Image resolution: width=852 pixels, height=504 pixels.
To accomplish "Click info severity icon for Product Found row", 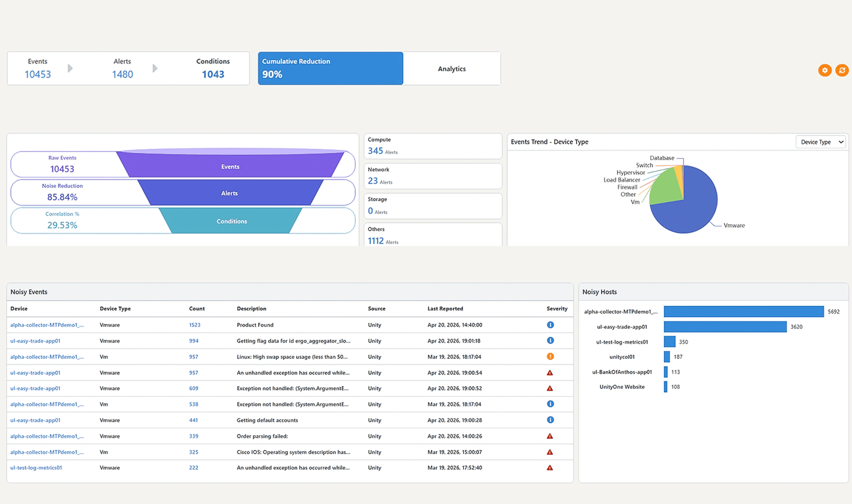I will coord(550,325).
